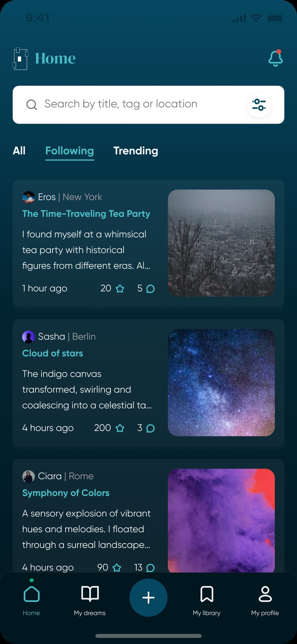Select the Following feed tab
This screenshot has width=297, height=644.
70,151
